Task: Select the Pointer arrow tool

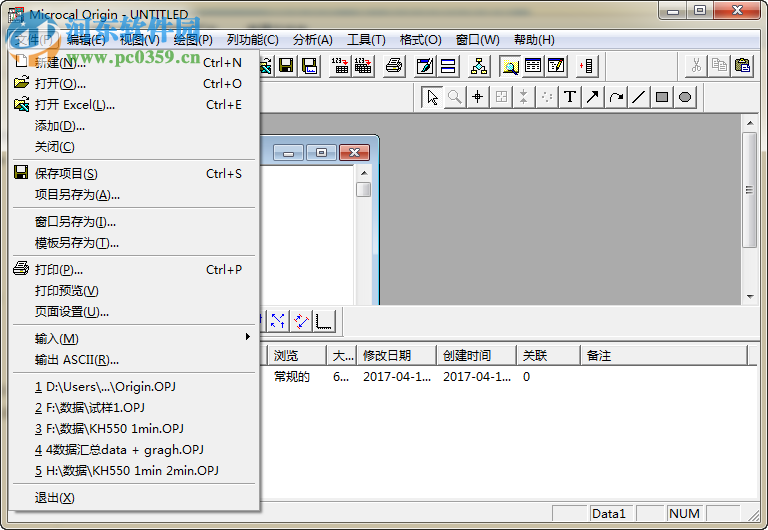Action: (x=432, y=97)
